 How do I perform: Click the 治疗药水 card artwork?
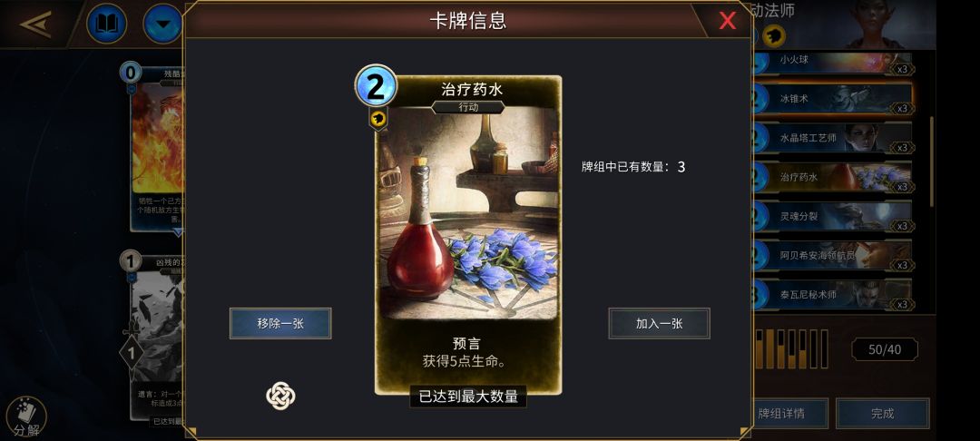pyautogui.click(x=467, y=212)
